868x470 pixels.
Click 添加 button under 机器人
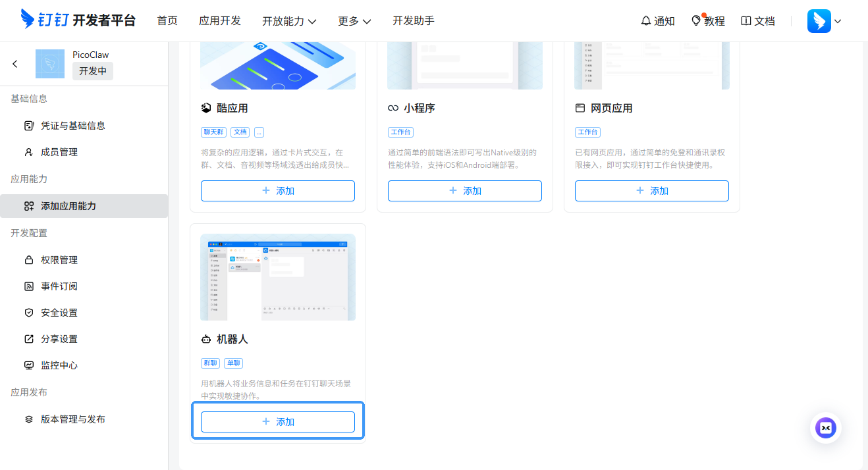[x=278, y=422]
